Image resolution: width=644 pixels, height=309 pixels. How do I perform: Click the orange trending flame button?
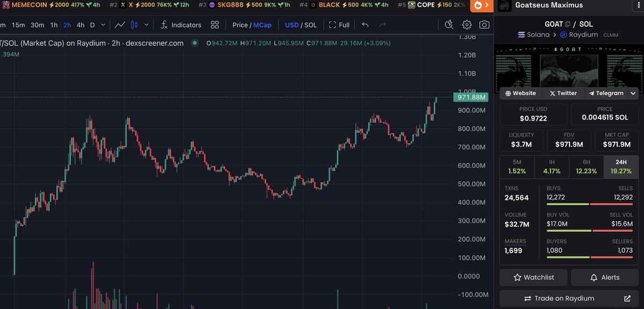click(481, 5)
